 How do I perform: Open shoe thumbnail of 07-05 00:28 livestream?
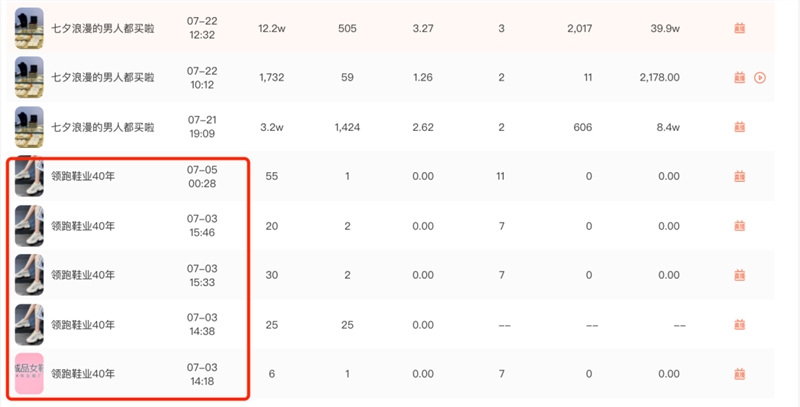[x=29, y=176]
